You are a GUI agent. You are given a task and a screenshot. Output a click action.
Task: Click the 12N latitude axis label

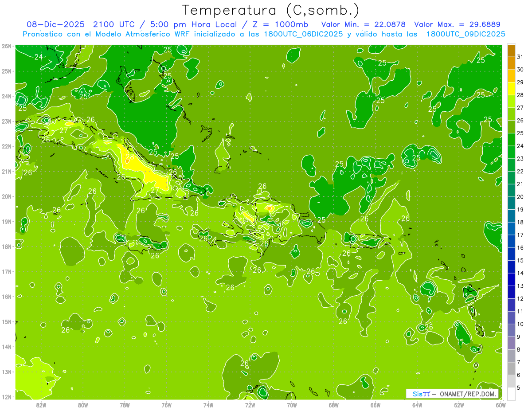[x=6, y=397]
